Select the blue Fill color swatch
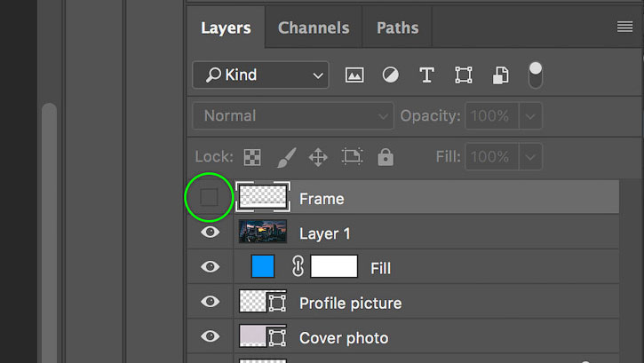 263,266
